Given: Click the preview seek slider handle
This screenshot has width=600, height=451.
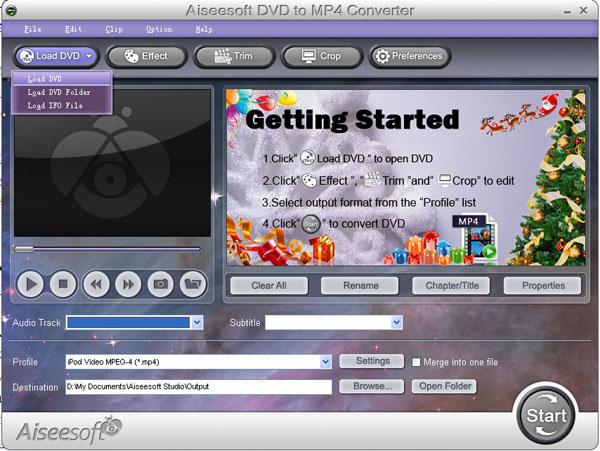Looking at the screenshot, I should tap(24, 249).
